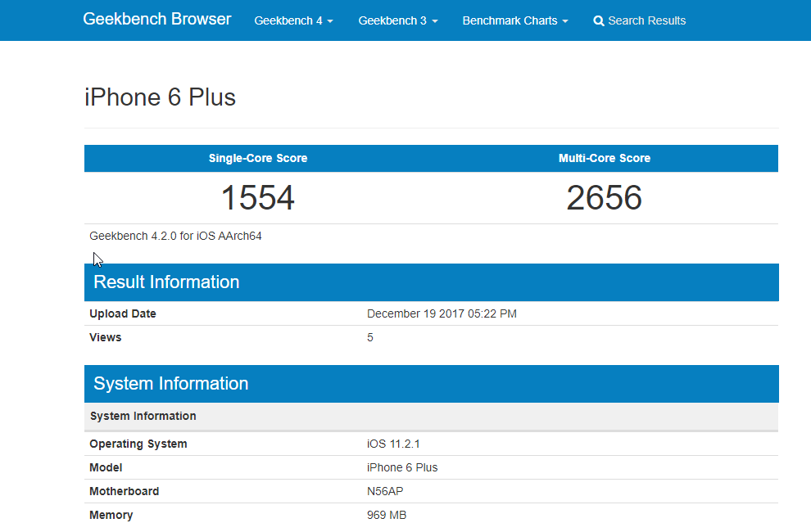Select the Model value iPhone 6 Plus
The width and height of the screenshot is (811, 532).
coord(402,468)
